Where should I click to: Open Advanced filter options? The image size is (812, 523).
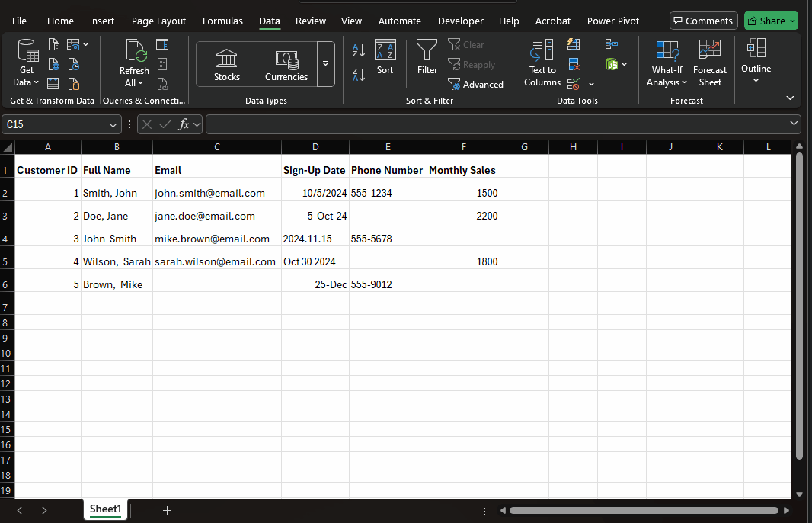[x=476, y=85]
